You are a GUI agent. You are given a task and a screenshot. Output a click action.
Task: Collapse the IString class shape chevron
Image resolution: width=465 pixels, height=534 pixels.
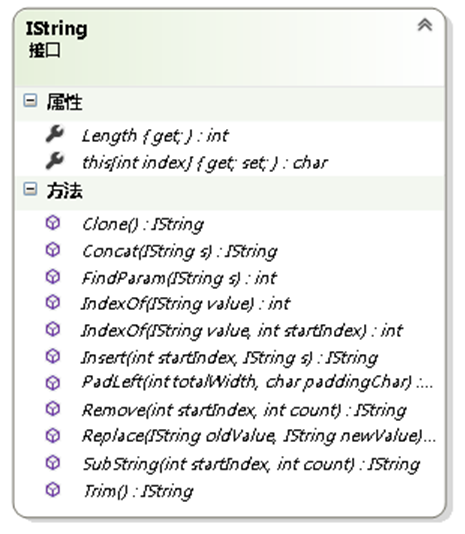point(425,26)
